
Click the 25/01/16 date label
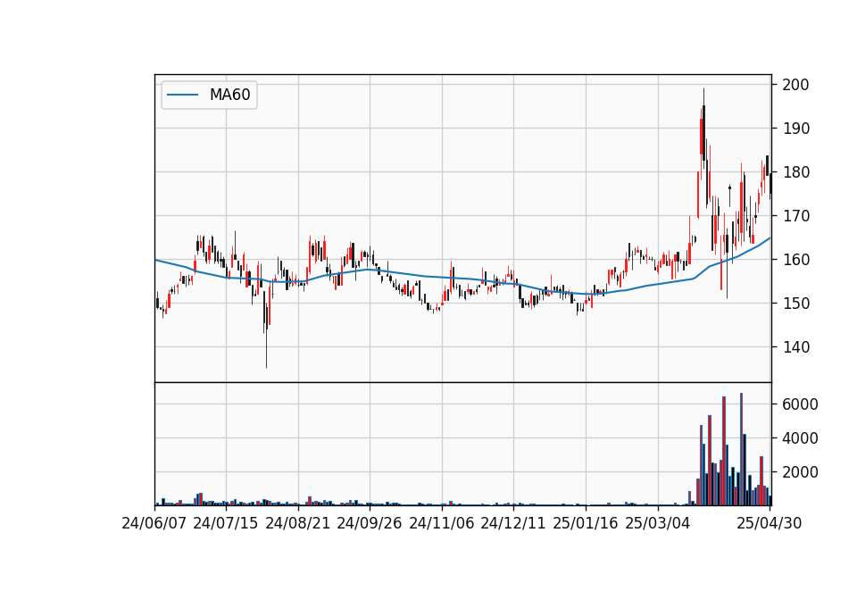pyautogui.click(x=586, y=523)
